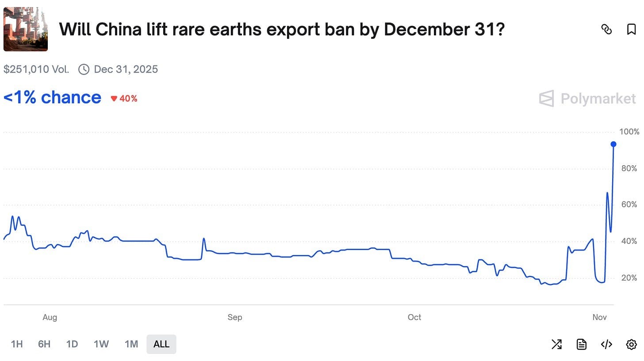
Task: Open the embed code icon
Action: coord(606,344)
